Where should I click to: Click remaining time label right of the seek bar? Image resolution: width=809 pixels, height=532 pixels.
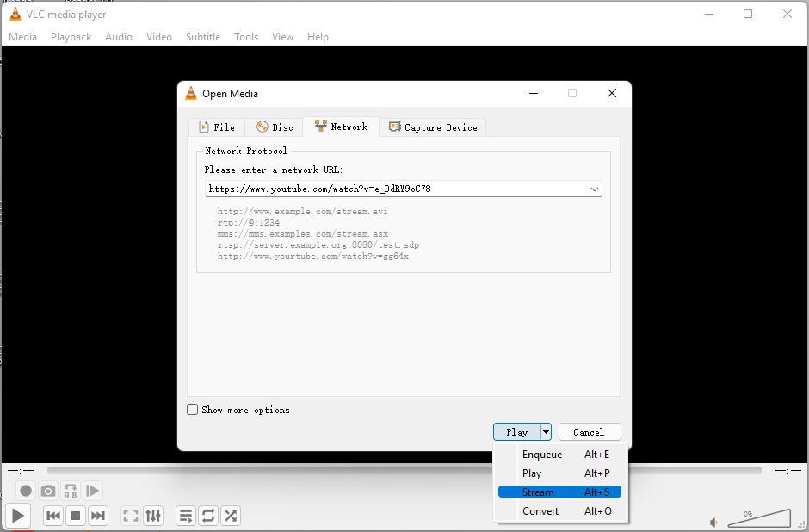[788, 470]
